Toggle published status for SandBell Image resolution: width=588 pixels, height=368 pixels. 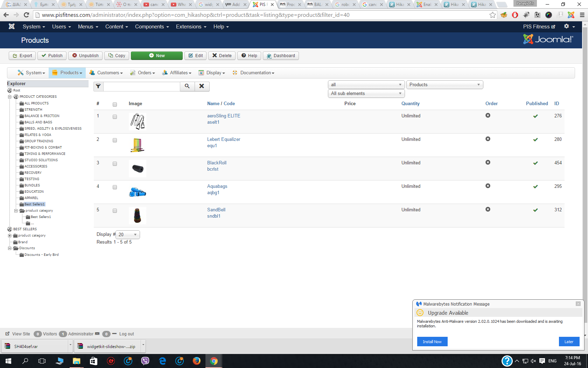coord(535,210)
